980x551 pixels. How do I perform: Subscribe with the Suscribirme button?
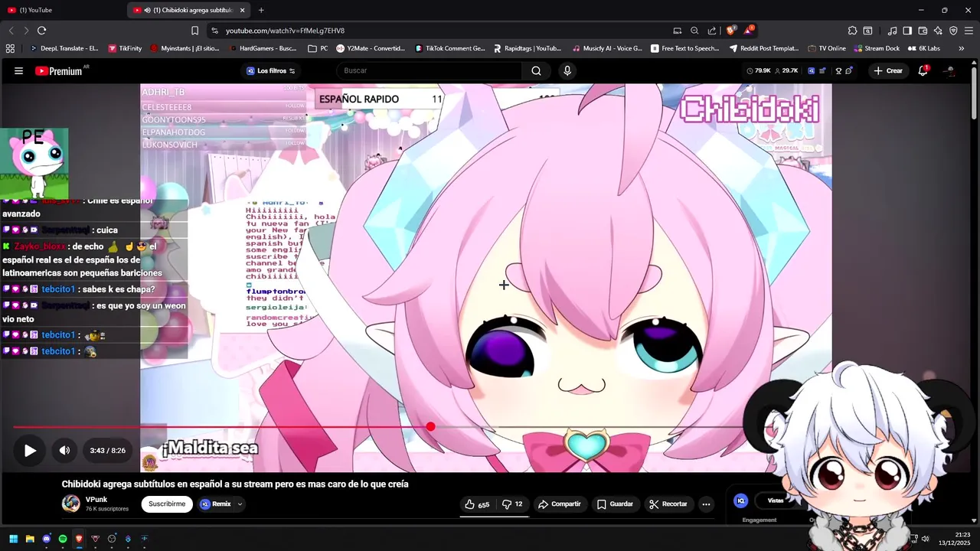[167, 504]
